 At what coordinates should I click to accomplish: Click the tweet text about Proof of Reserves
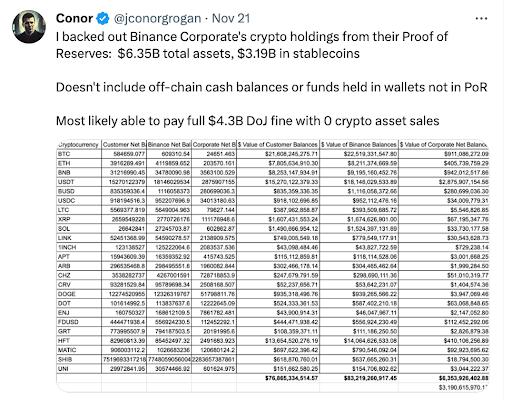[x=252, y=45]
